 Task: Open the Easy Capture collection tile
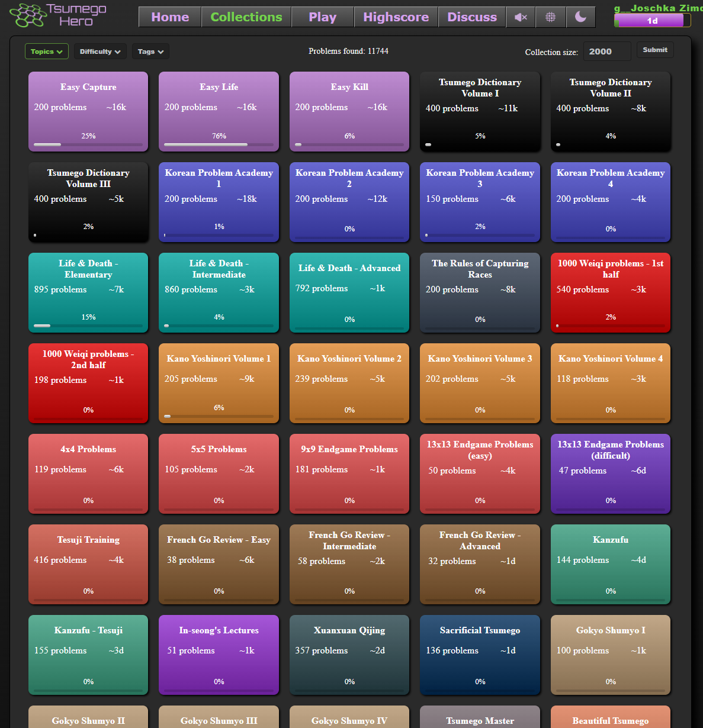coord(88,111)
